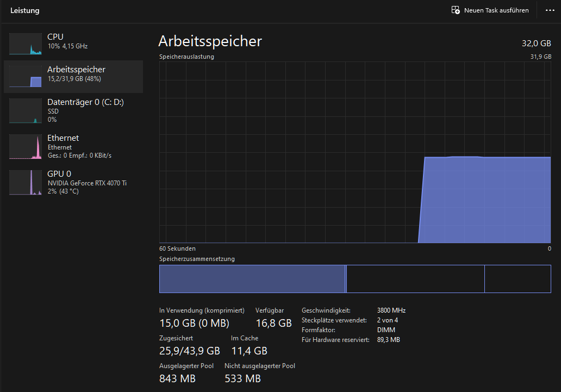Viewport: 561px width, 392px height.
Task: Click the Speicherauslastung graph label
Action: [x=186, y=57]
